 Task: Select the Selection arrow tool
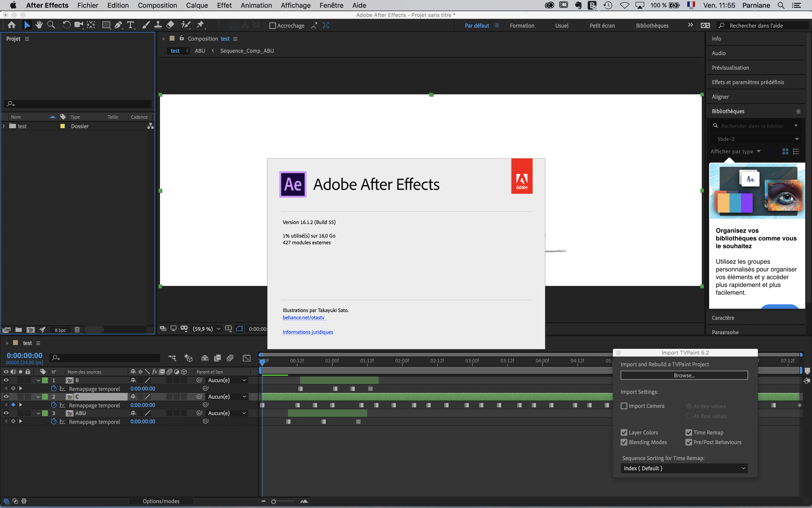click(x=27, y=25)
